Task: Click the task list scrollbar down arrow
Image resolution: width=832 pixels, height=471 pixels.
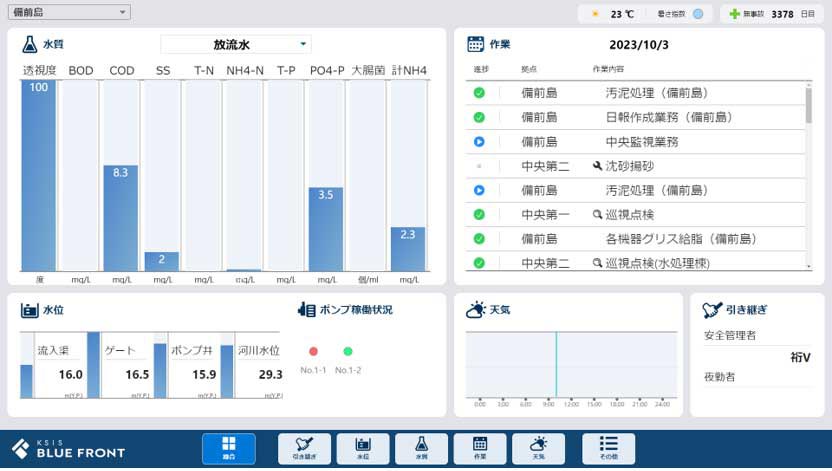Action: tap(808, 266)
